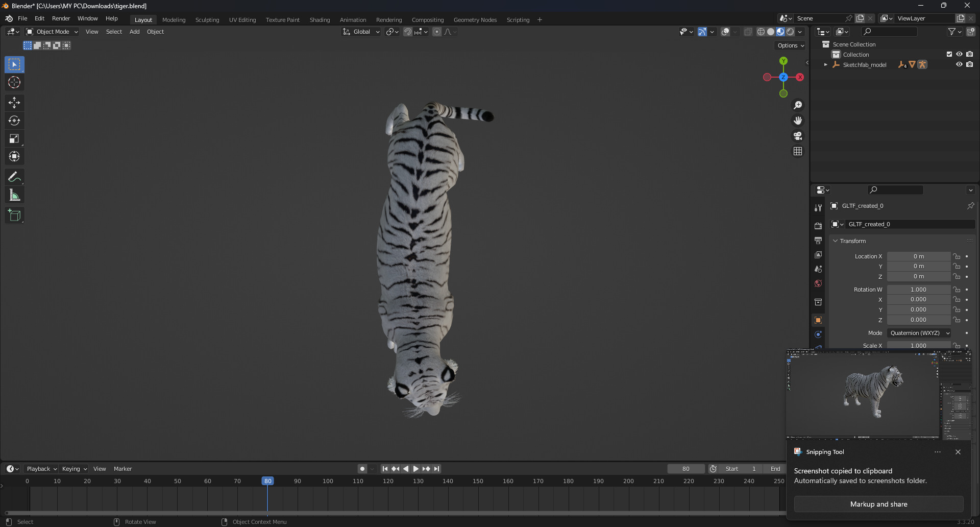Select the Measure tool
Screen dimensions: 980x527
coord(14,195)
